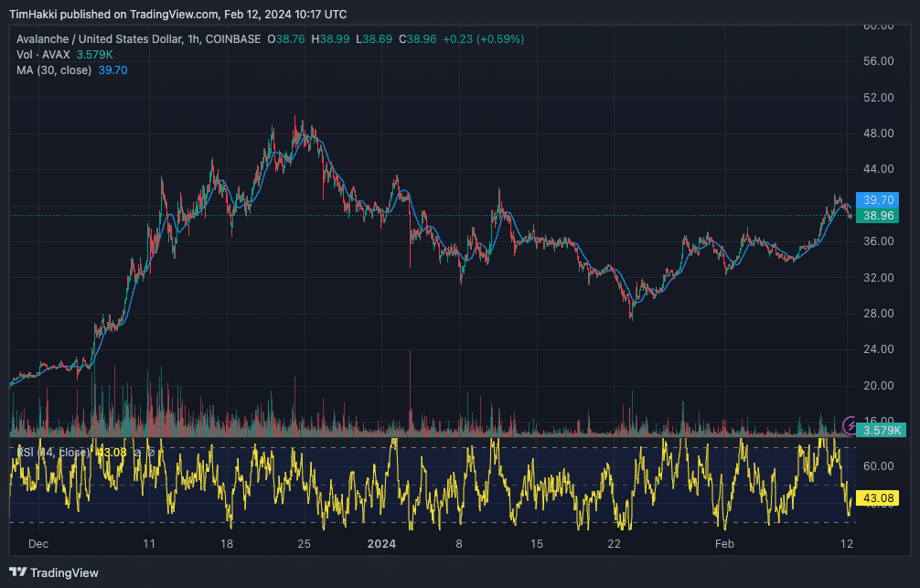The height and width of the screenshot is (588, 920).
Task: Click the blue 39.70 MA price label
Action: [x=881, y=199]
